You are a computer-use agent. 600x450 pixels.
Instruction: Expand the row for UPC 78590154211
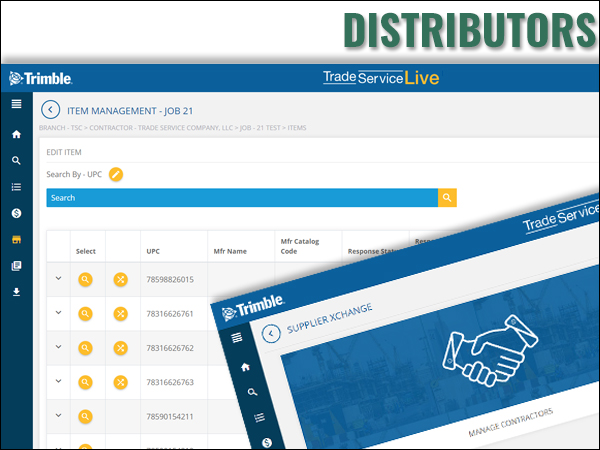click(59, 415)
